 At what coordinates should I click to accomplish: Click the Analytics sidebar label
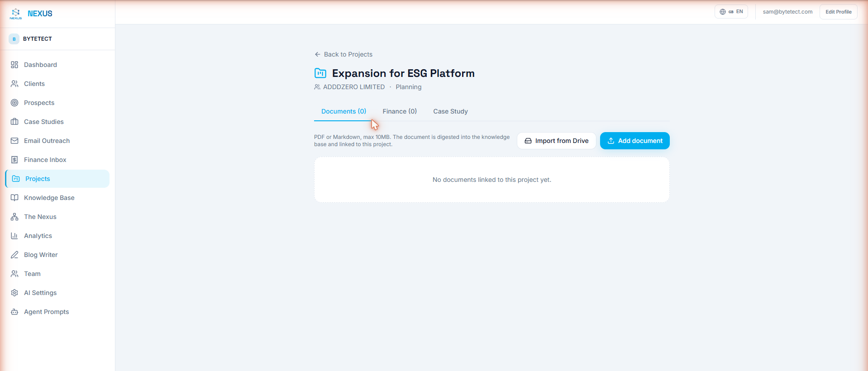(x=38, y=236)
